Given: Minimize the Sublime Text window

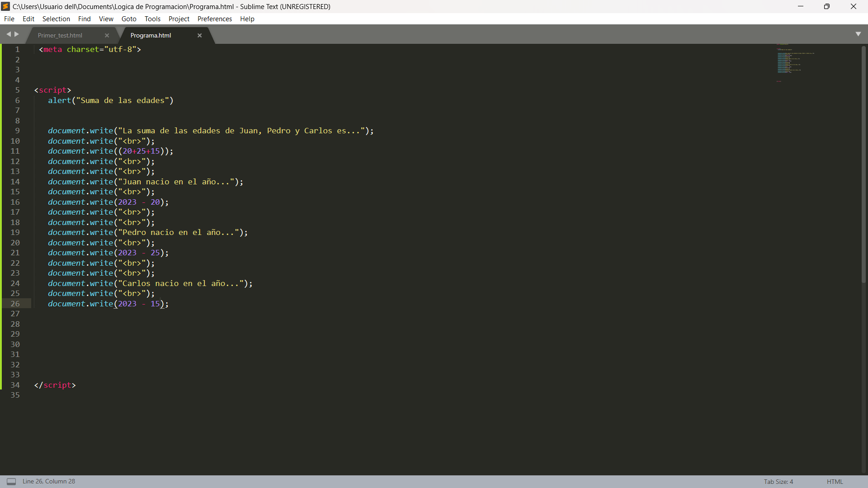Looking at the screenshot, I should (x=800, y=6).
